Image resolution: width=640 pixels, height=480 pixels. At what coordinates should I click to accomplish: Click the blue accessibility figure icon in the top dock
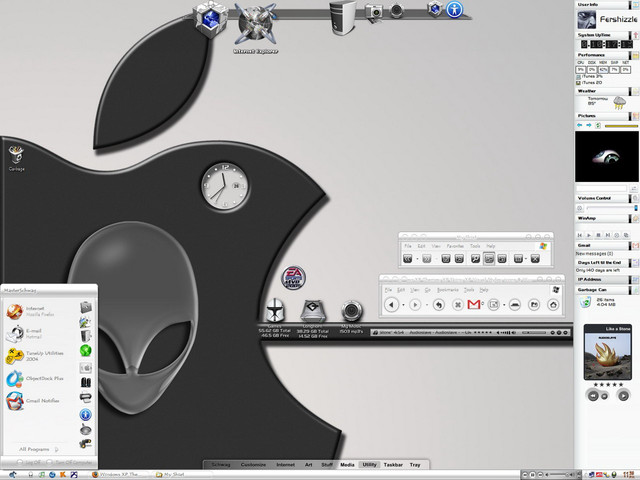click(x=454, y=9)
